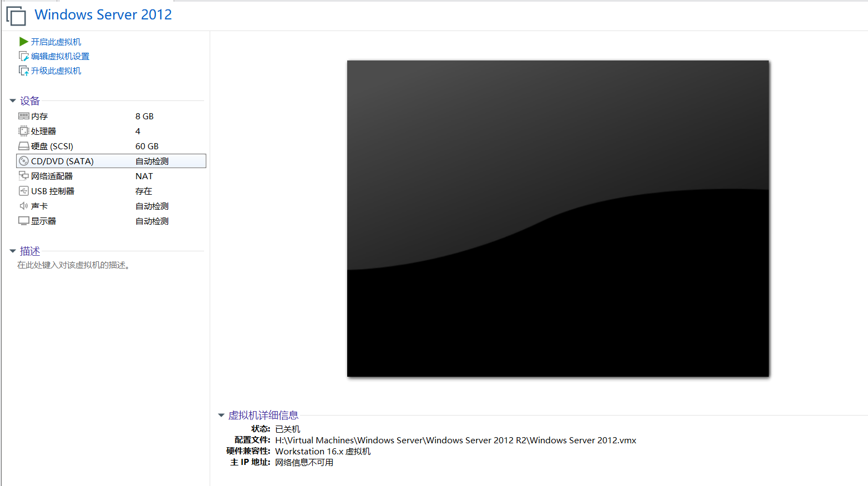Click the network adapter (网络适配器) icon

tap(24, 176)
